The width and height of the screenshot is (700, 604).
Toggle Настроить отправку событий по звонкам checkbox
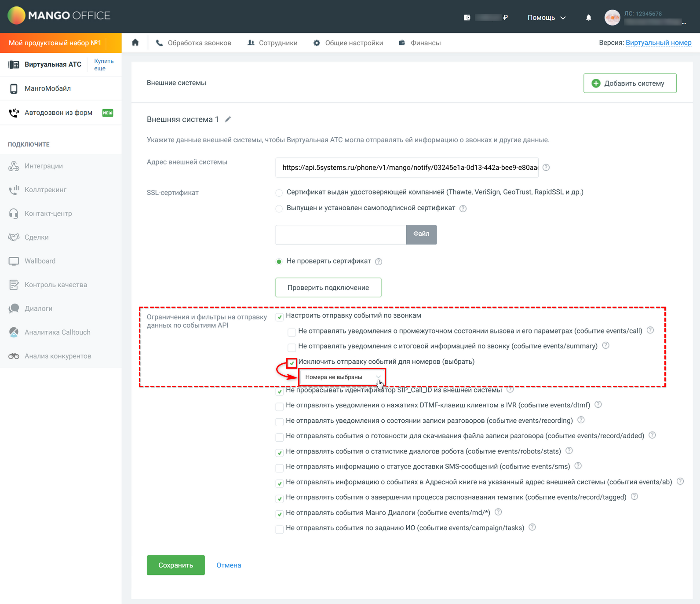click(x=279, y=317)
